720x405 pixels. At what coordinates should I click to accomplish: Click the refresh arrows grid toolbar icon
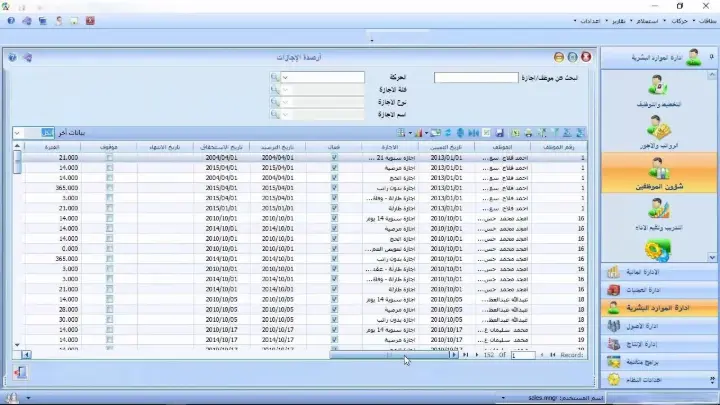click(x=448, y=133)
